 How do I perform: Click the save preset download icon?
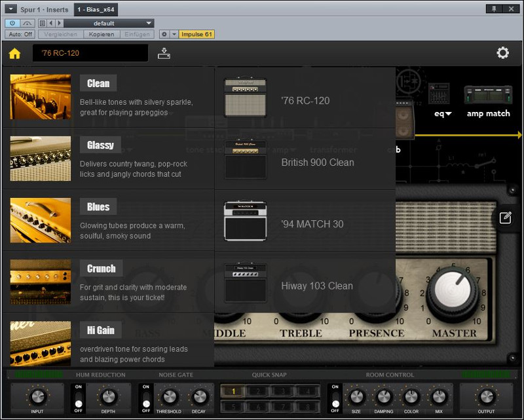tap(164, 53)
